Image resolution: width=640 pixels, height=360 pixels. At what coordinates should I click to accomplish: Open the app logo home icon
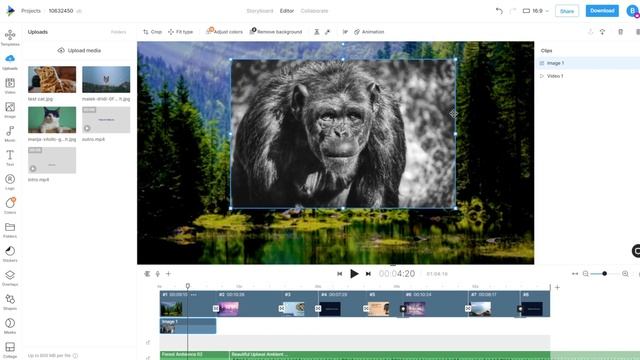(10, 11)
